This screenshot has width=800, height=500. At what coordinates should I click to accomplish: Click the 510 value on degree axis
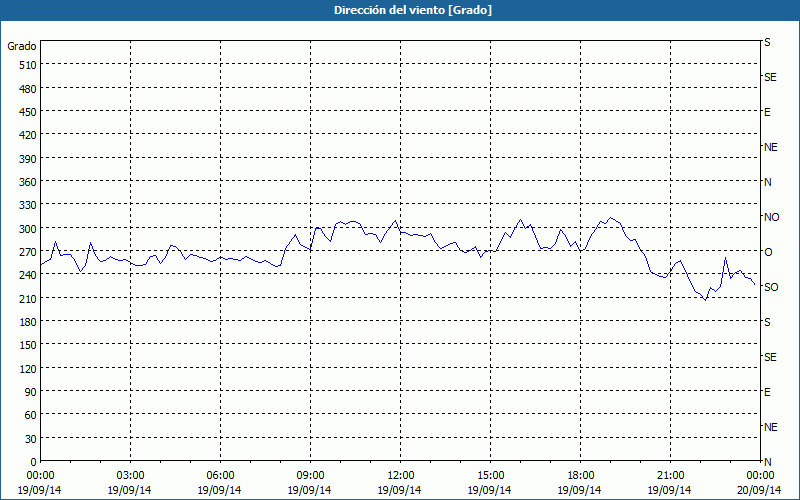28,65
